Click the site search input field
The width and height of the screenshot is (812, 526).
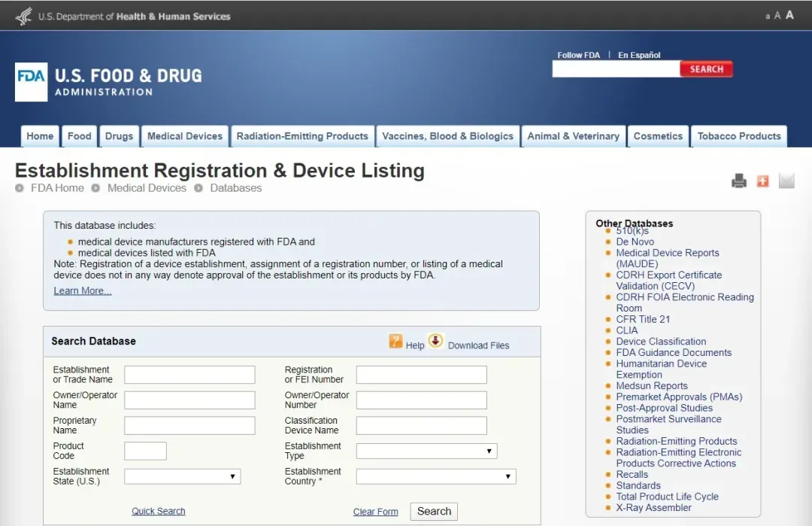point(617,69)
